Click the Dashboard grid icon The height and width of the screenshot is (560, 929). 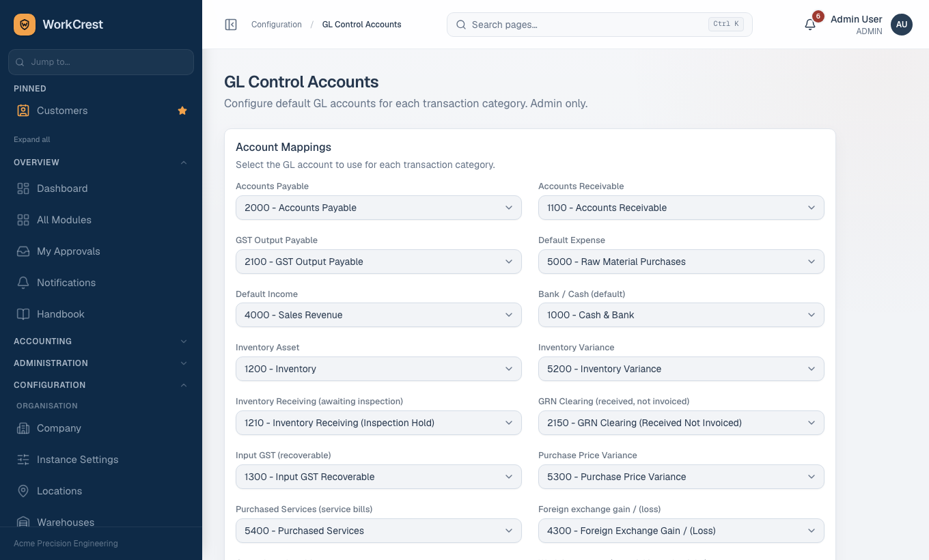click(x=23, y=188)
